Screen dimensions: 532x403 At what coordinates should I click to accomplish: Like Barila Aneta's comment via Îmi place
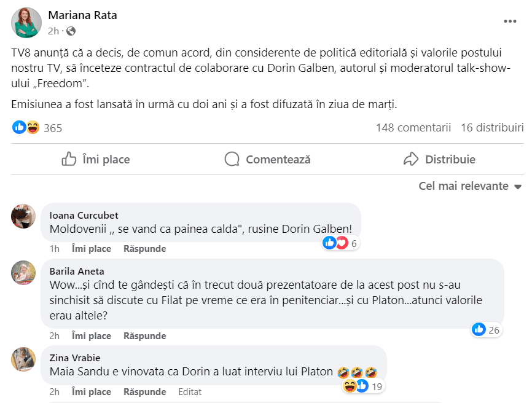92,336
